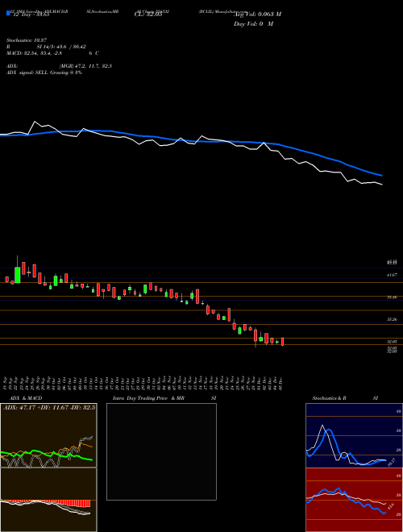The width and height of the screenshot is (403, 532).
Task: Open the red RSI chart panel
Action: click(354, 500)
